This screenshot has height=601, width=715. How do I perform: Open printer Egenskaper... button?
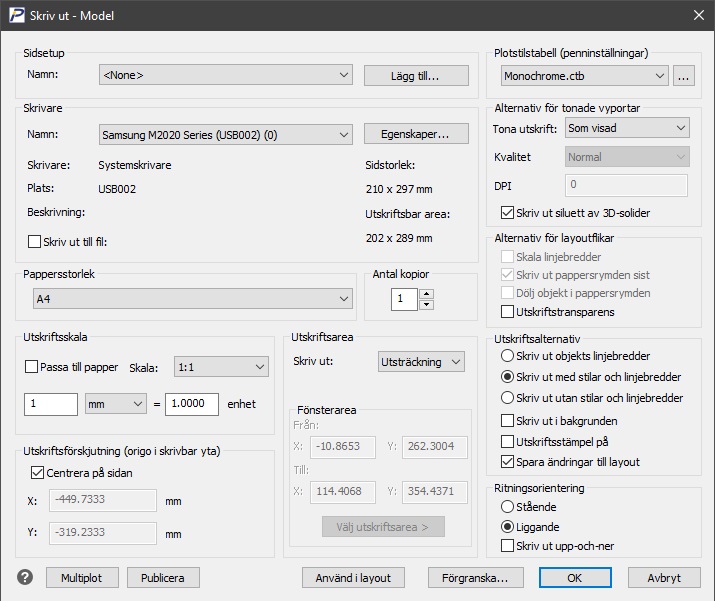pos(416,134)
